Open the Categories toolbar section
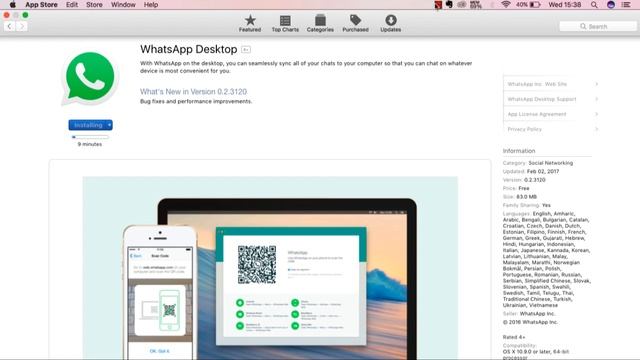Viewport: 640px width, 360px height. pyautogui.click(x=320, y=23)
